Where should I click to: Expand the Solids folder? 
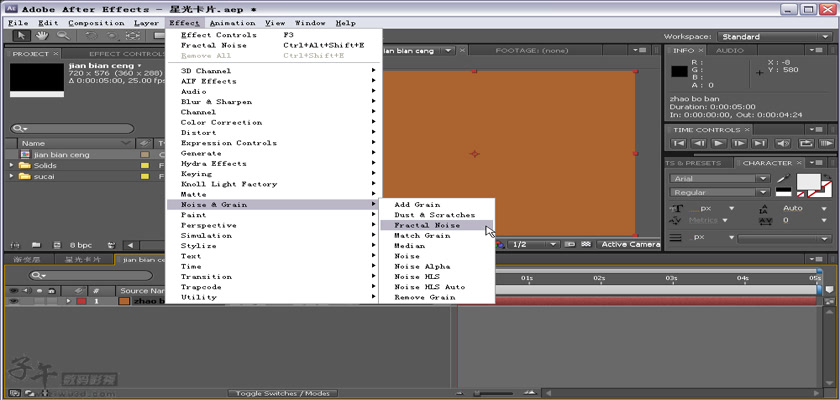click(12, 165)
